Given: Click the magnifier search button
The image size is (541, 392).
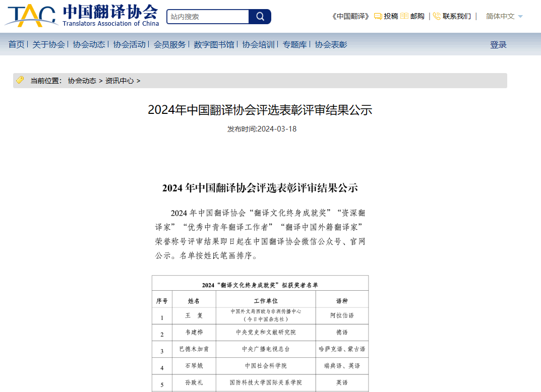Looking at the screenshot, I should coord(260,17).
